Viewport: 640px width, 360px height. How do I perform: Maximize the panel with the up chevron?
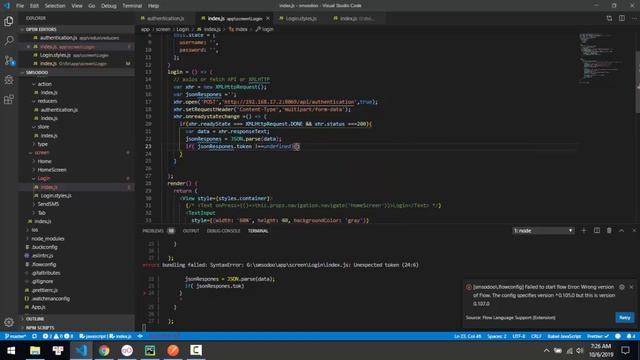[x=622, y=231]
